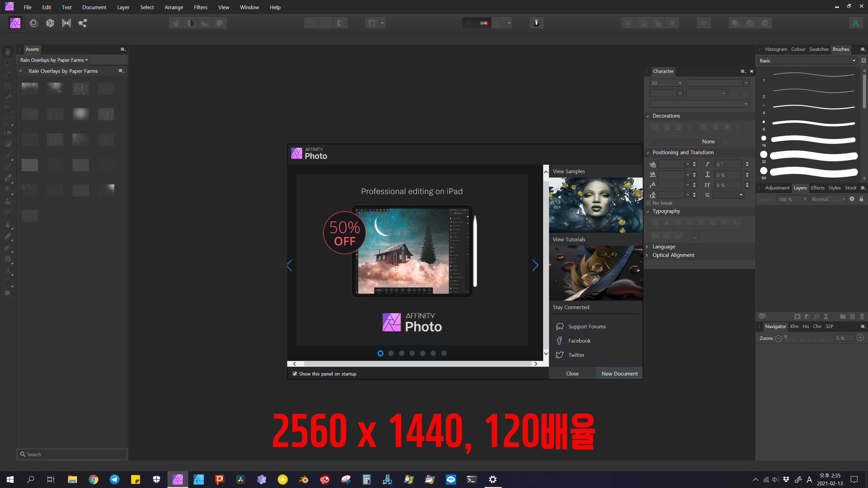The image size is (868, 488).
Task: Open the Basic brush category dropdown
Action: pos(807,61)
